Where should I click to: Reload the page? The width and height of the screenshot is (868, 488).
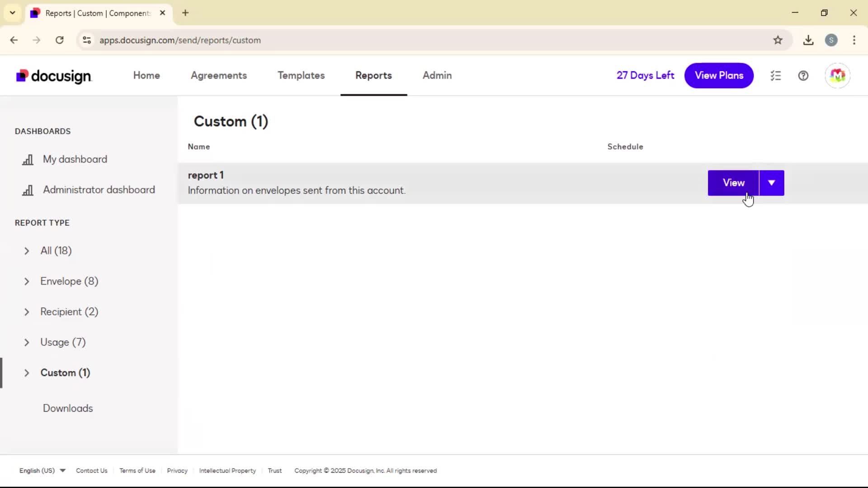coord(59,40)
